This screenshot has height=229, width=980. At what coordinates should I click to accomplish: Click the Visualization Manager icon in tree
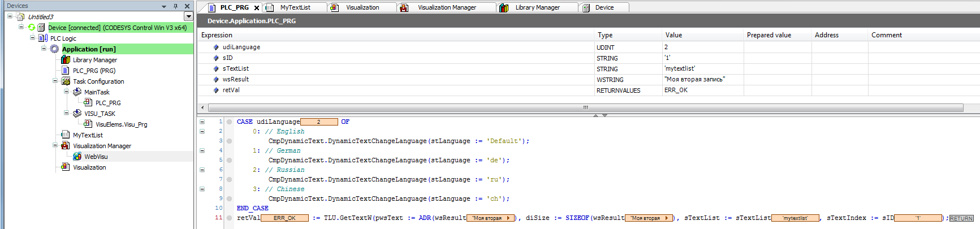point(66,146)
